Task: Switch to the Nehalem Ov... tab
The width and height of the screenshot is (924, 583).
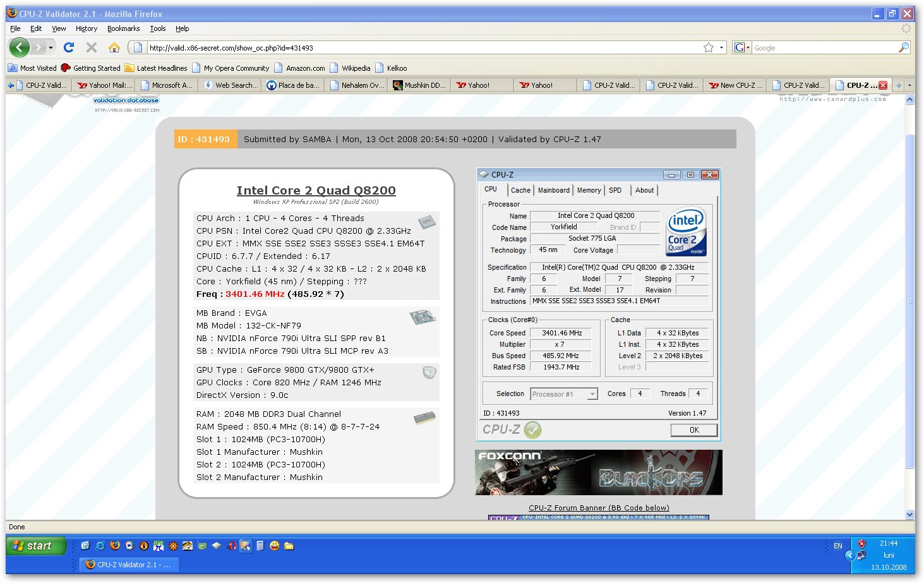Action: pyautogui.click(x=356, y=85)
